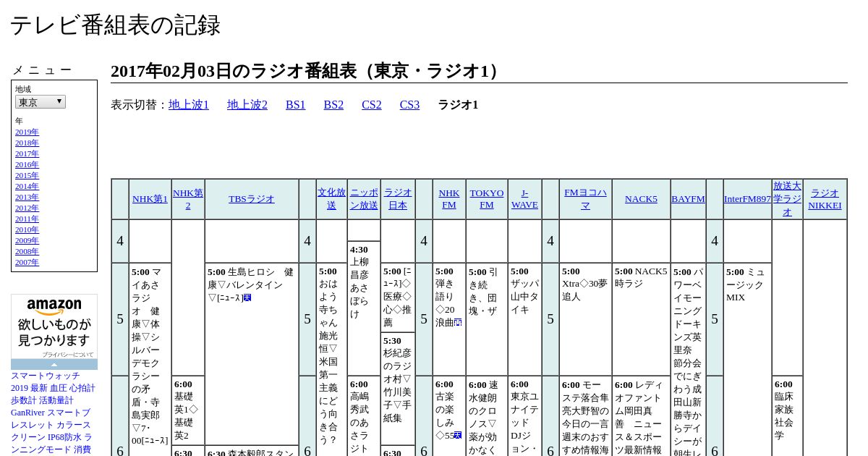Open the 2007年 year link

(27, 262)
